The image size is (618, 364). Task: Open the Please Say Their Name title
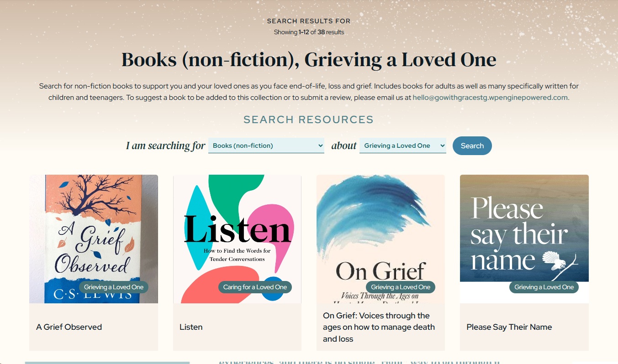pos(509,327)
